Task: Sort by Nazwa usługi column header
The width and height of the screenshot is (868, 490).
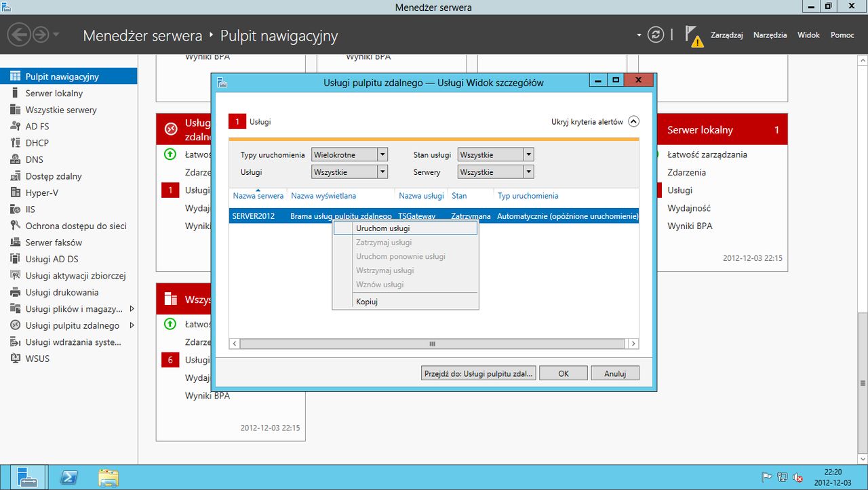Action: point(421,196)
